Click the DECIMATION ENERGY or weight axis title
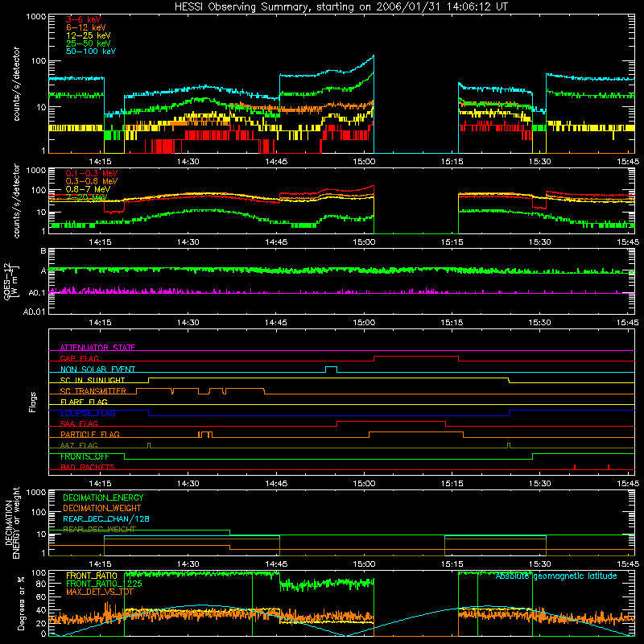Screen dimensions: 644x644 point(11,522)
